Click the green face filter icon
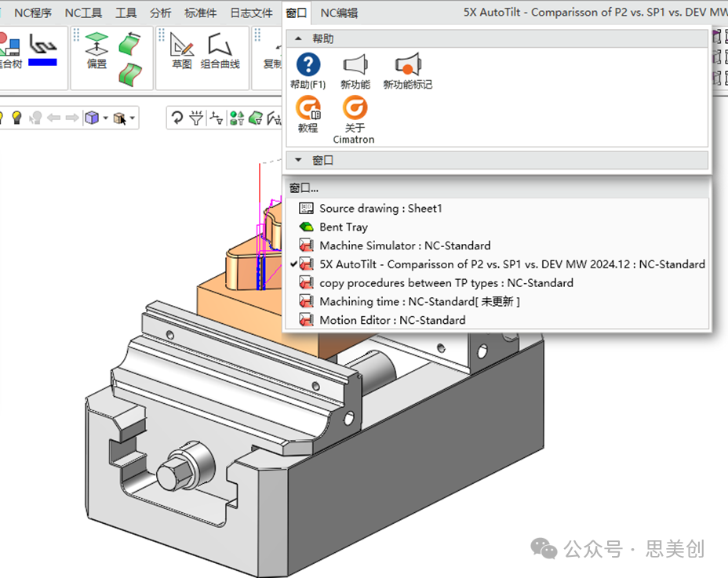The image size is (728, 578). pos(256,118)
